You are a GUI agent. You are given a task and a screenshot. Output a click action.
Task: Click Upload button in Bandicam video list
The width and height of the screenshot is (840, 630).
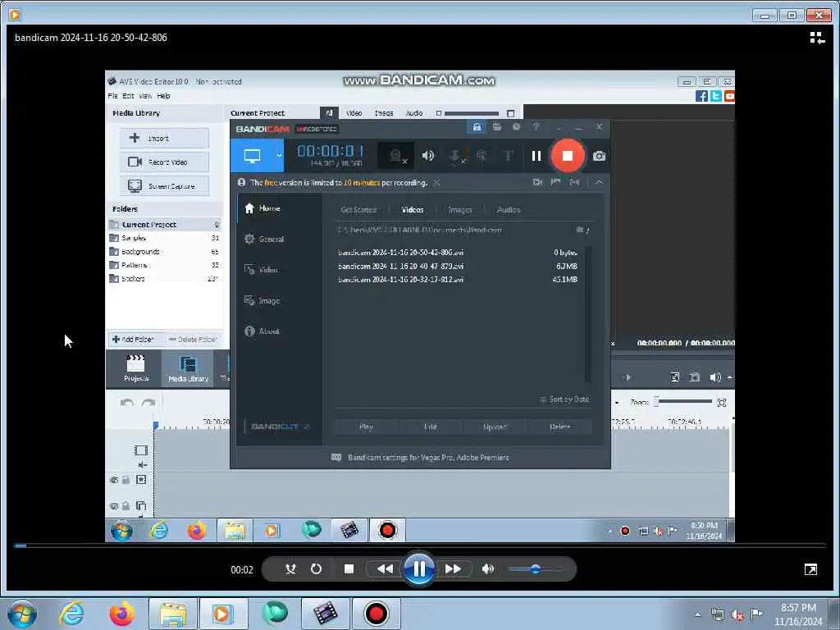(495, 427)
